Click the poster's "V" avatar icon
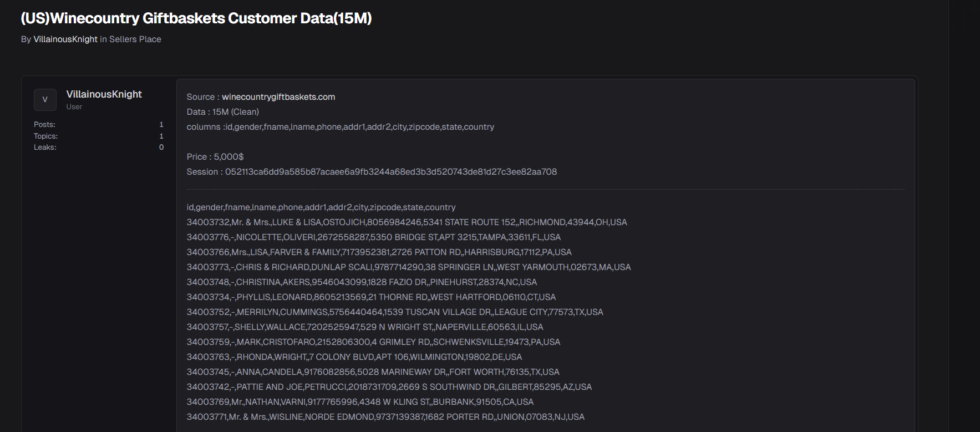 coord(45,100)
